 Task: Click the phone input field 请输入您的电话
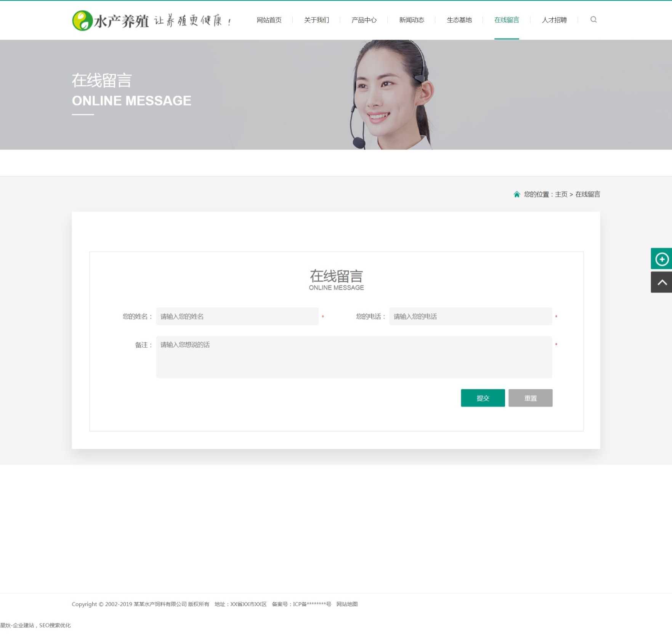pos(470,317)
